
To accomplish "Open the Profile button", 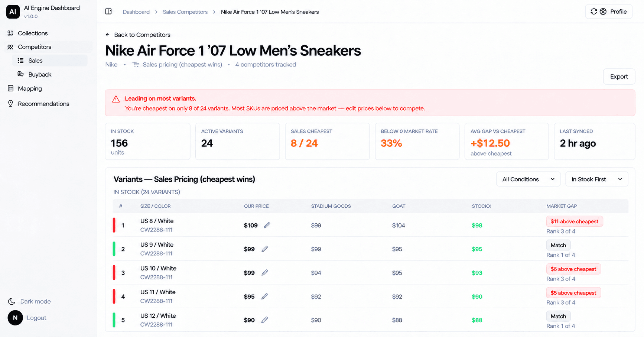I will 609,12.
